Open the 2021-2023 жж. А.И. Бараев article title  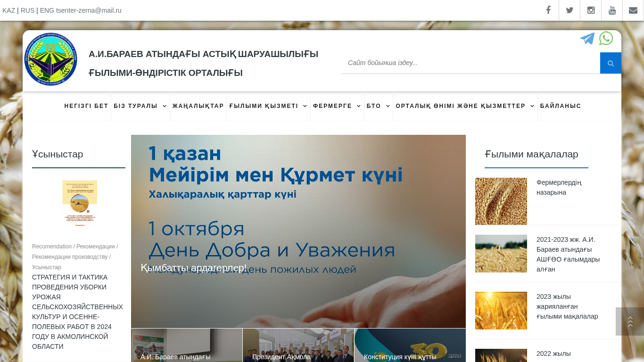click(x=568, y=254)
